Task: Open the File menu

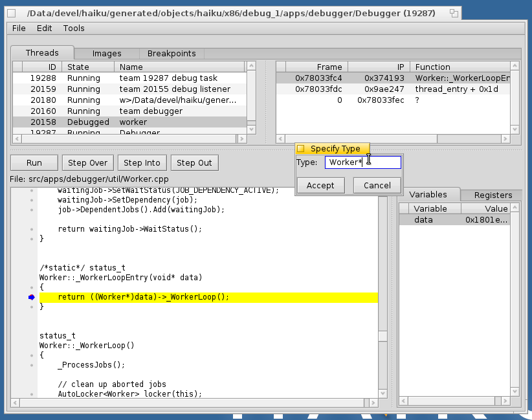Action: (x=19, y=28)
